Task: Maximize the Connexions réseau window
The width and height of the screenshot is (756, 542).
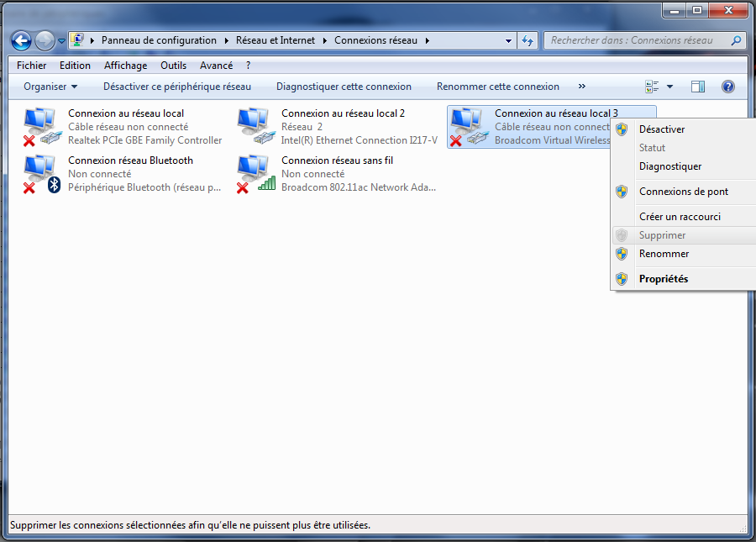Action: tap(697, 9)
